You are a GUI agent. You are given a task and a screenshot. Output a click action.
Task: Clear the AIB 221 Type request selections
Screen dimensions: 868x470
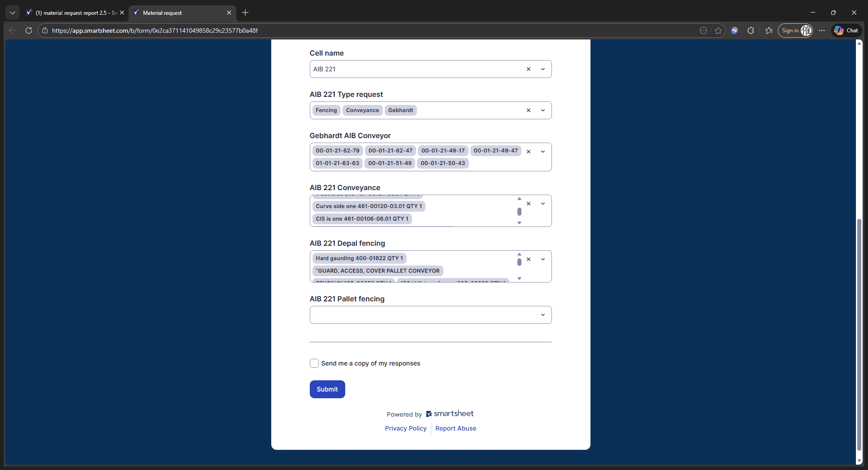pos(529,110)
